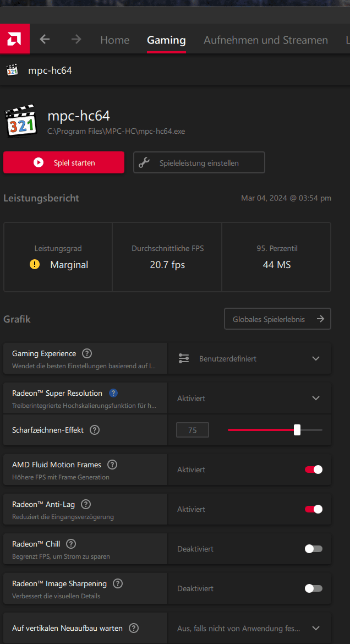Go forward with the right arrow

pos(76,40)
